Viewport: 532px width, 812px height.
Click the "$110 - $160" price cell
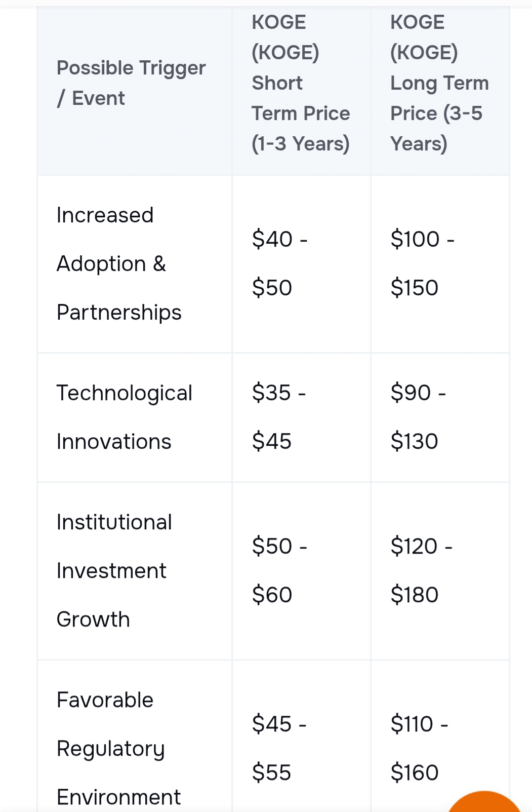[419, 748]
